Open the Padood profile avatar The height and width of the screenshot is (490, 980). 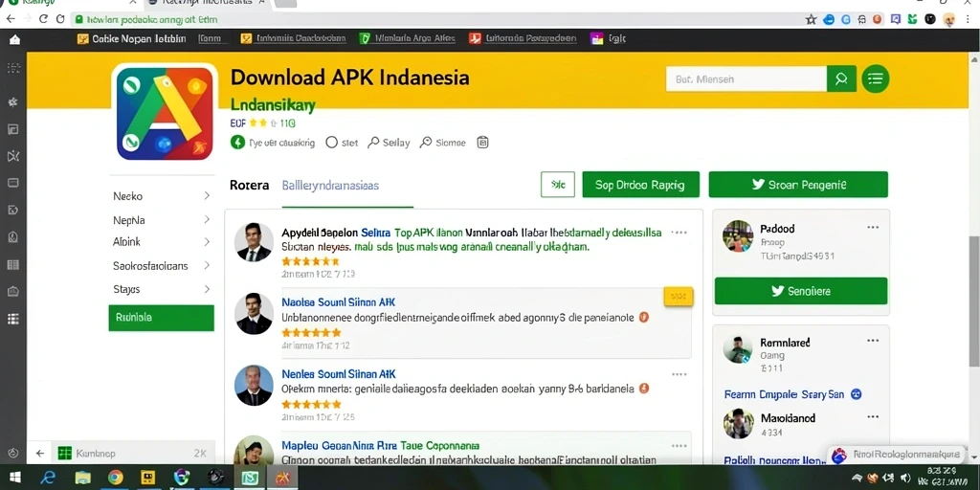tap(738, 235)
